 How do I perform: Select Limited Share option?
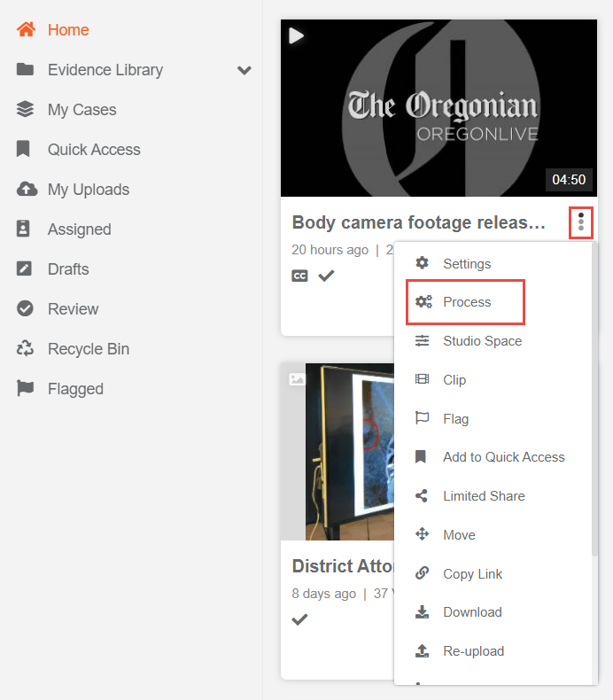[483, 496]
